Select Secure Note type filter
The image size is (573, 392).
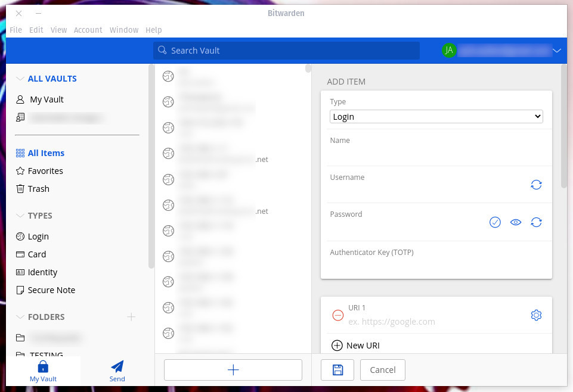pyautogui.click(x=51, y=290)
